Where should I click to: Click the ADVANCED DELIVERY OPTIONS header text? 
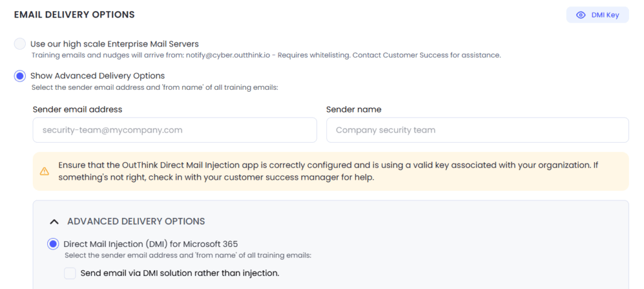pyautogui.click(x=136, y=222)
